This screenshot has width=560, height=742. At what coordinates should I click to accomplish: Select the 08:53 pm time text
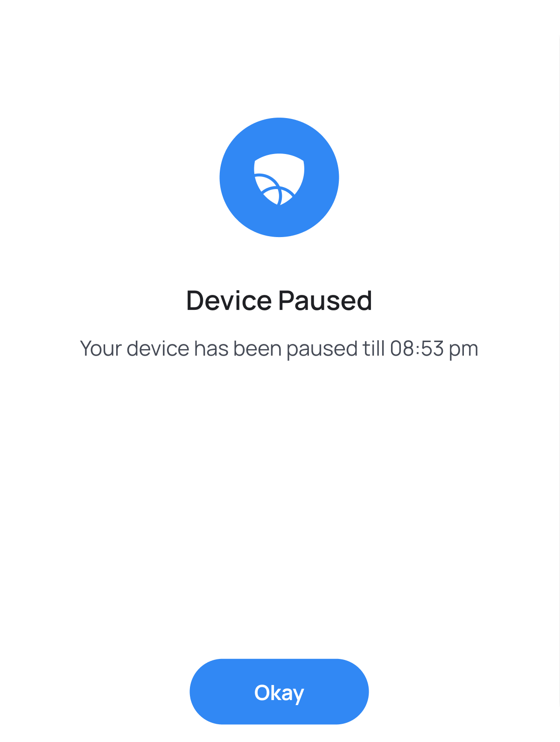coord(434,349)
